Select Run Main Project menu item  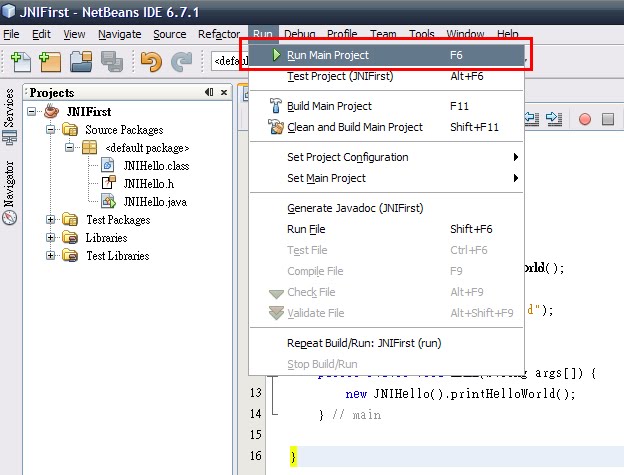386,55
